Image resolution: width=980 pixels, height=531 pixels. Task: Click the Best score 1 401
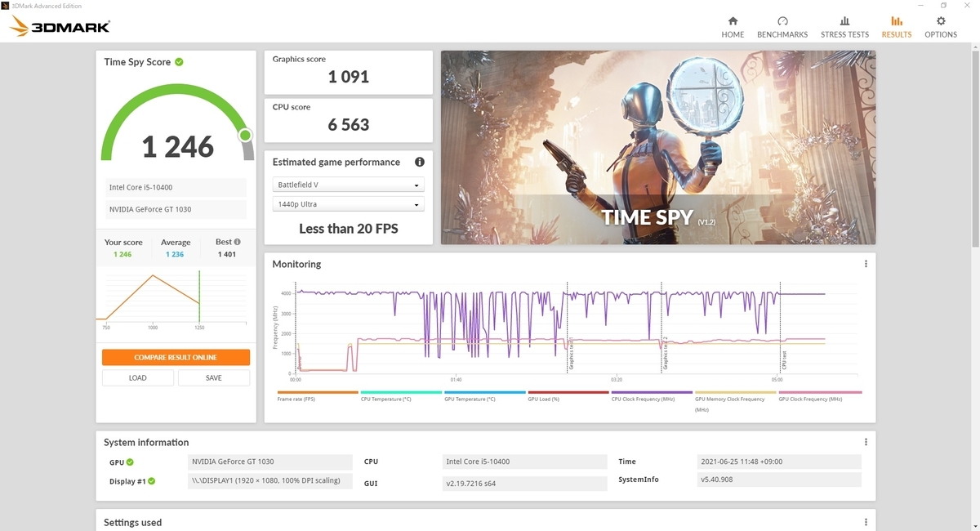click(227, 254)
